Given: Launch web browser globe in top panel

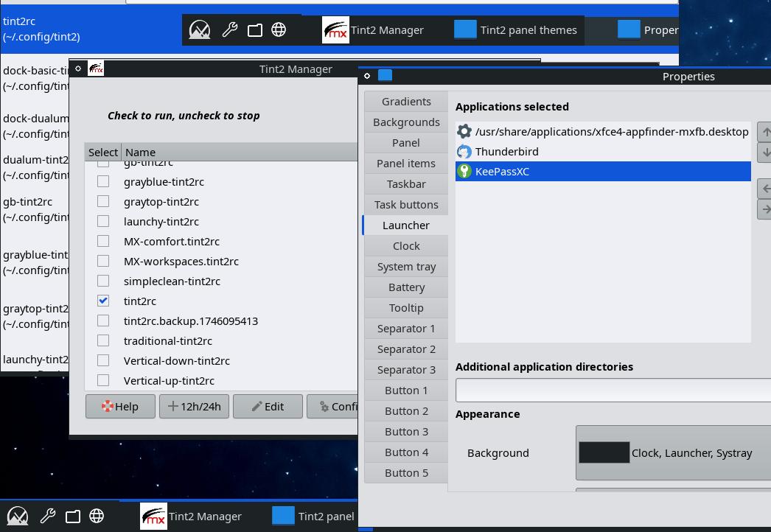Looking at the screenshot, I should click(279, 30).
